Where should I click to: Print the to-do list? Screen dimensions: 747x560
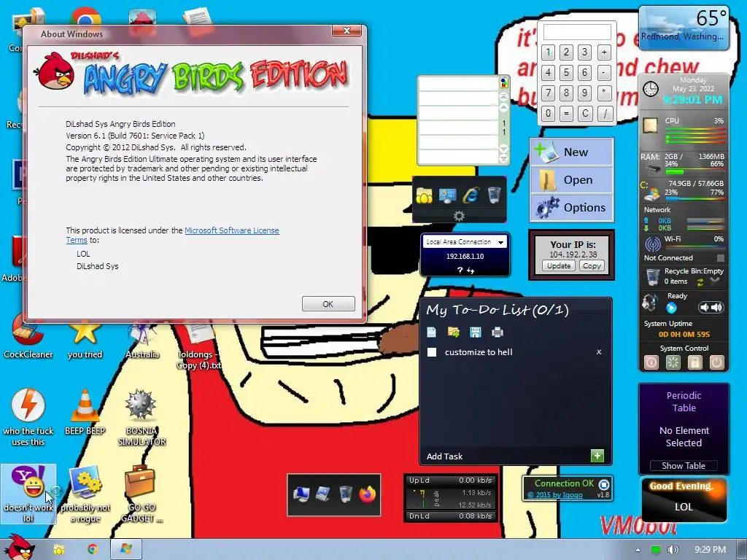click(x=498, y=332)
